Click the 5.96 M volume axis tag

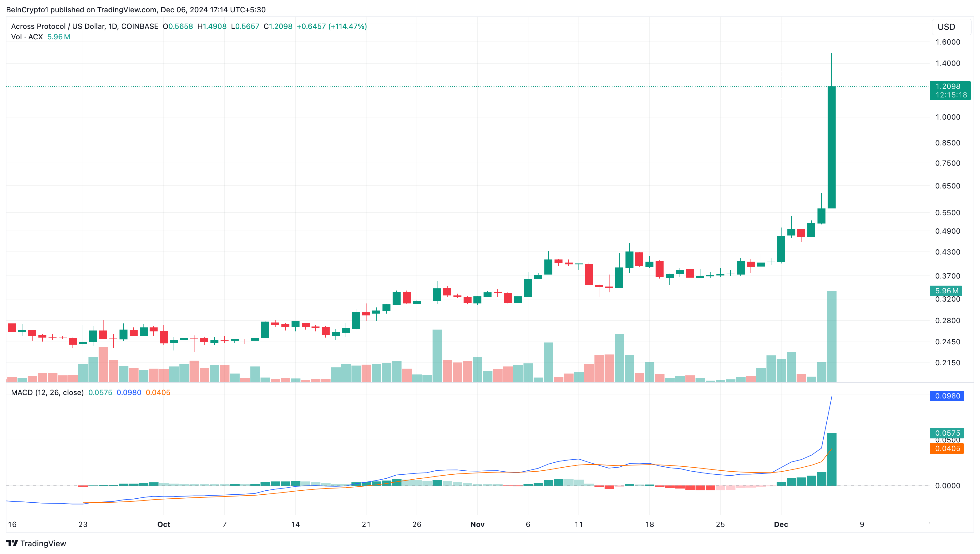(x=946, y=291)
